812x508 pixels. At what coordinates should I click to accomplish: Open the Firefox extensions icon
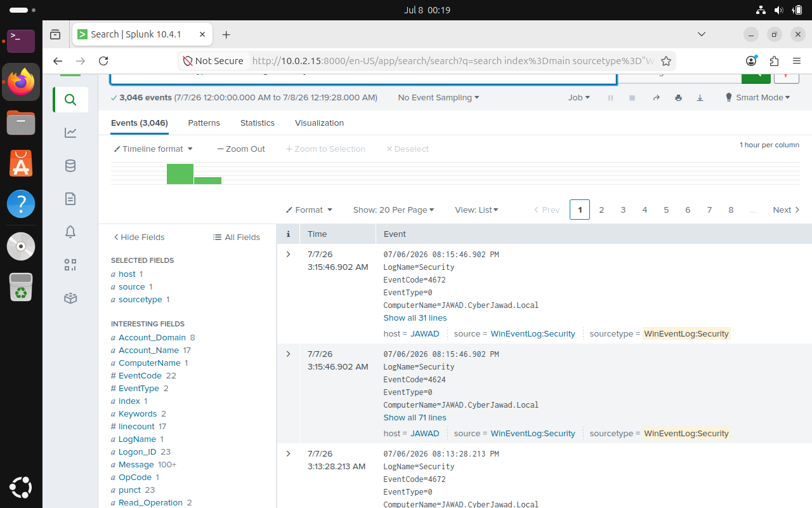774,61
